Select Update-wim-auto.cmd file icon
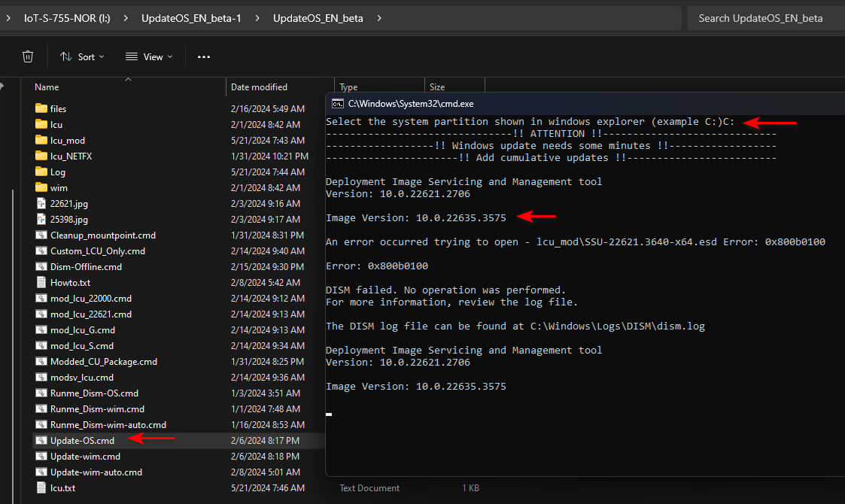 [41, 472]
